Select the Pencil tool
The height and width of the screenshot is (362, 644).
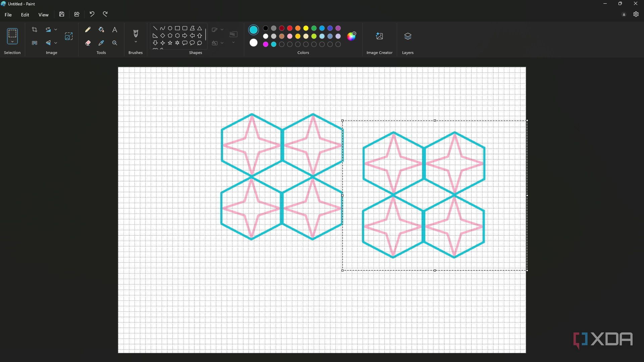click(88, 29)
